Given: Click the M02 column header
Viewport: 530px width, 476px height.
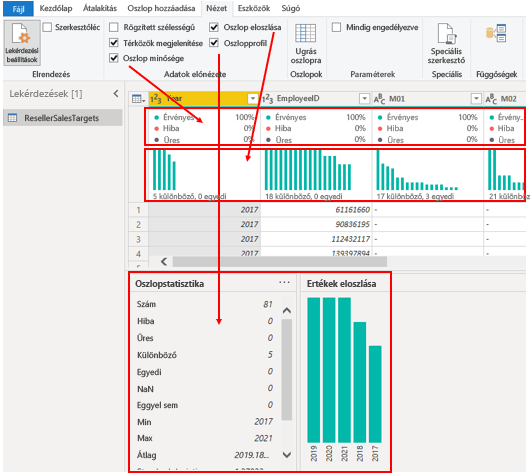Looking at the screenshot, I should 505,99.
